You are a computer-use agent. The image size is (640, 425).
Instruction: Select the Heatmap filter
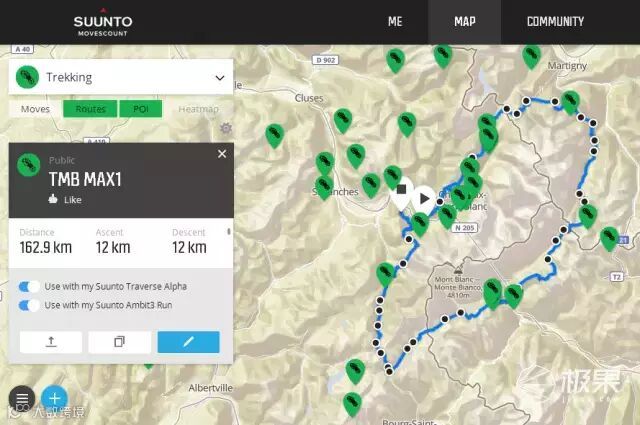198,109
